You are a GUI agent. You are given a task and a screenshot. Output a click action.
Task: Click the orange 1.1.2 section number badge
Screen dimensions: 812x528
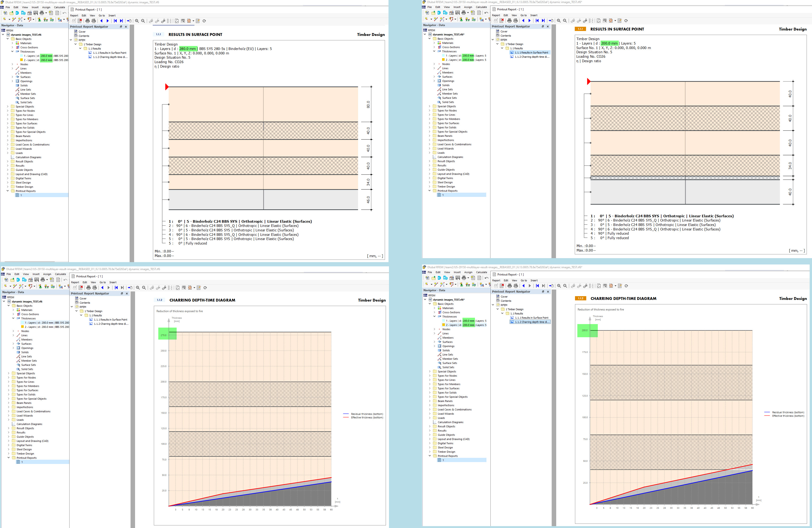point(580,298)
